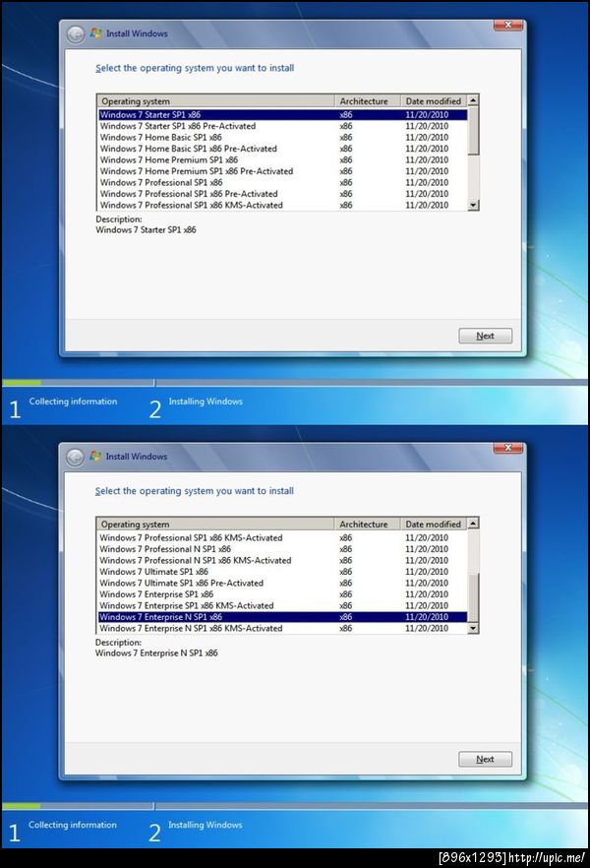Select Professional SP1 x86 KMS-Activated in upper list
The height and width of the screenshot is (868, 590).
click(x=282, y=205)
